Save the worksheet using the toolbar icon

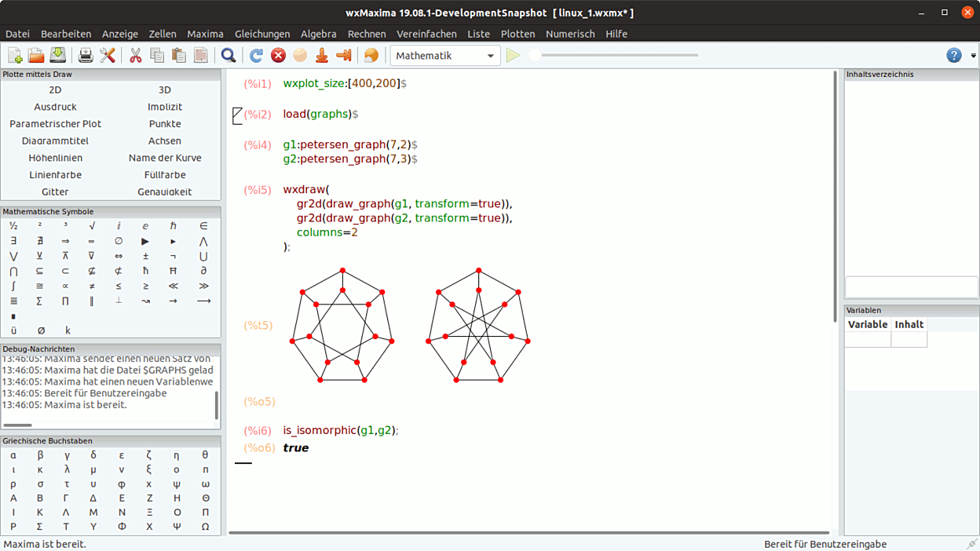pos(57,56)
